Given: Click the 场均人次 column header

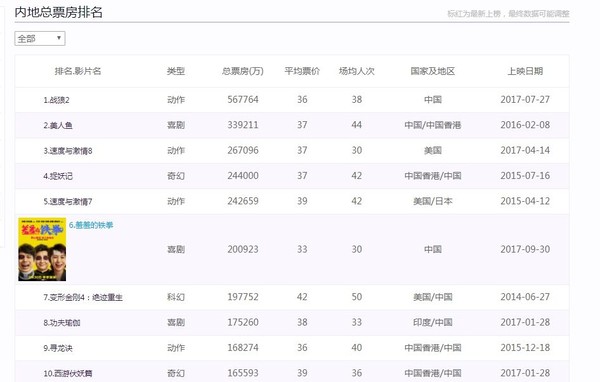Looking at the screenshot, I should point(357,71).
